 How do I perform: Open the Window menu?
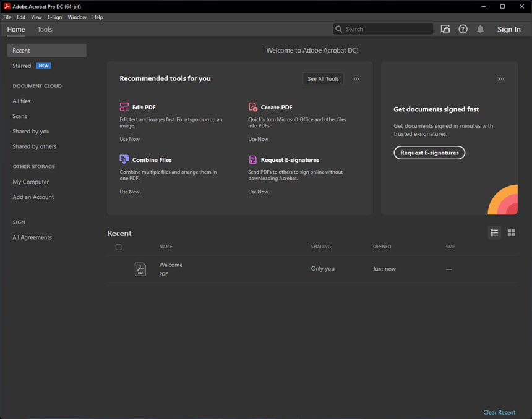pos(77,17)
